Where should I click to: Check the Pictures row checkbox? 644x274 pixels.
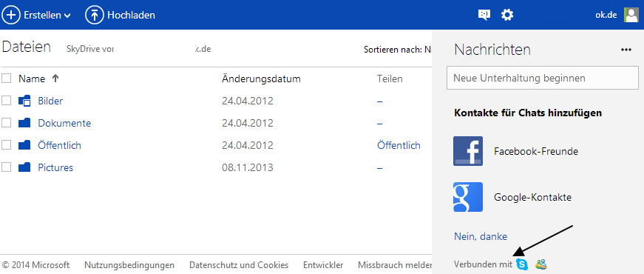6,167
